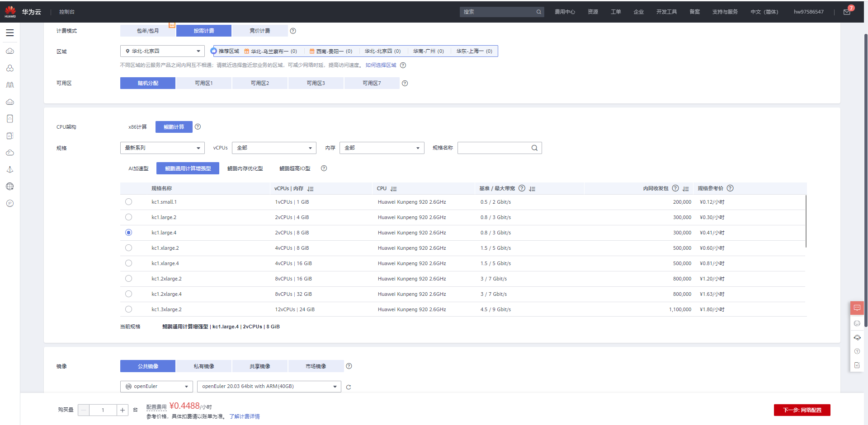Click the help icon beside billing mode
Viewport: 868px width, 425px height.
click(293, 31)
